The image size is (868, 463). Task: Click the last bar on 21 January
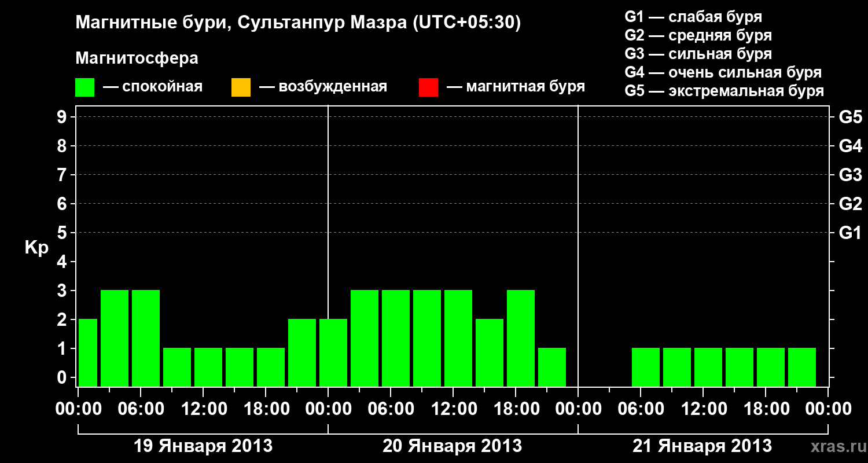[x=802, y=367]
